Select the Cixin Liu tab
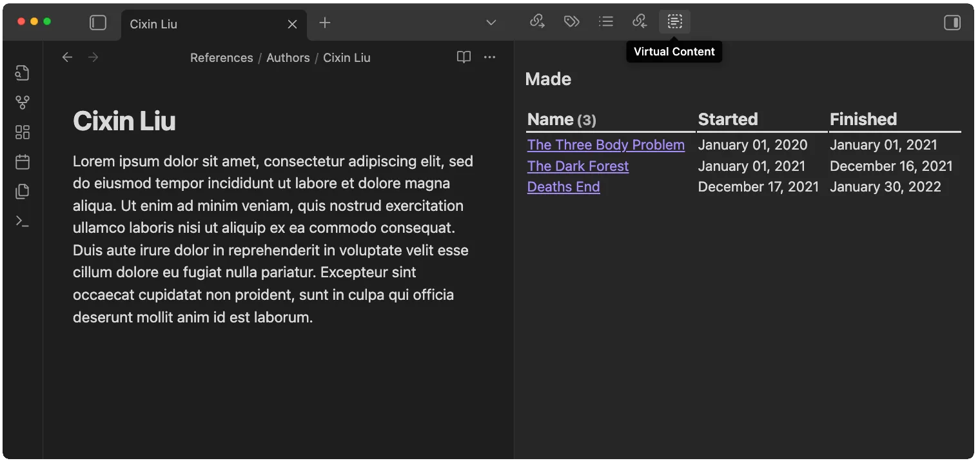Viewport: 980px width, 463px height. [214, 25]
